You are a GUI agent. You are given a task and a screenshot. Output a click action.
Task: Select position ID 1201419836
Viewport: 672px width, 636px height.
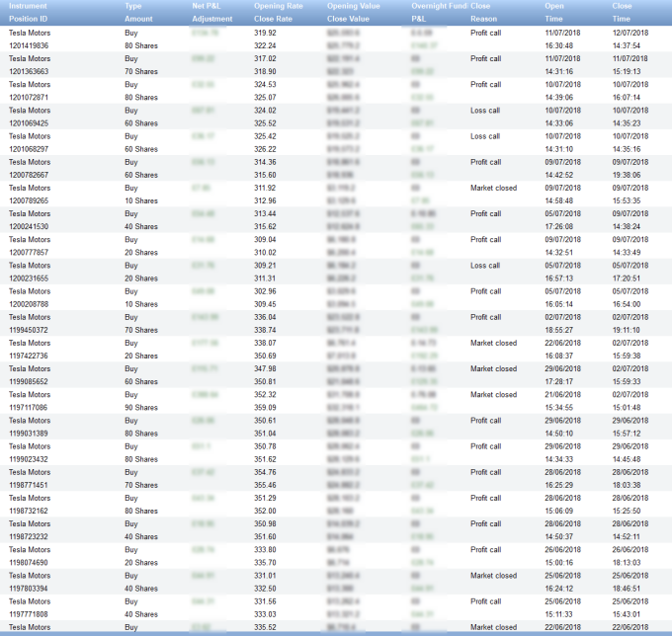coord(29,45)
